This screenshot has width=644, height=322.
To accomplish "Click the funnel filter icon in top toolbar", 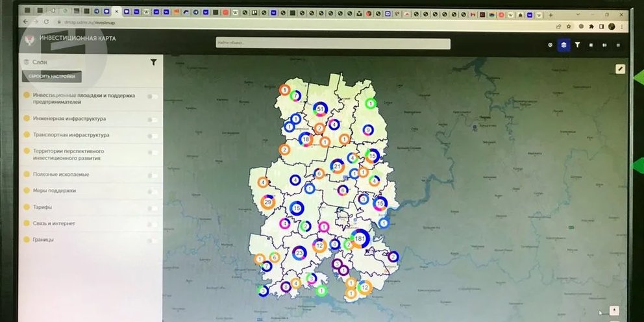I will (577, 45).
